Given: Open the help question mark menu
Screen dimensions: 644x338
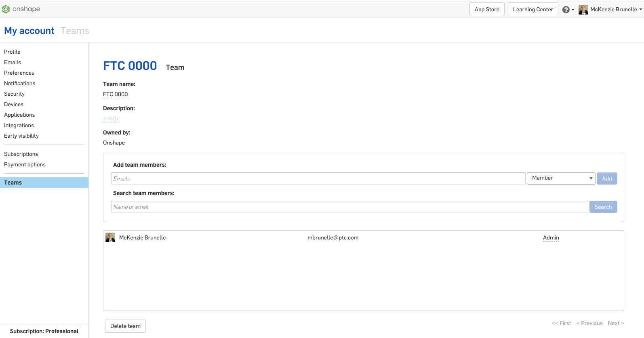Looking at the screenshot, I should point(566,10).
